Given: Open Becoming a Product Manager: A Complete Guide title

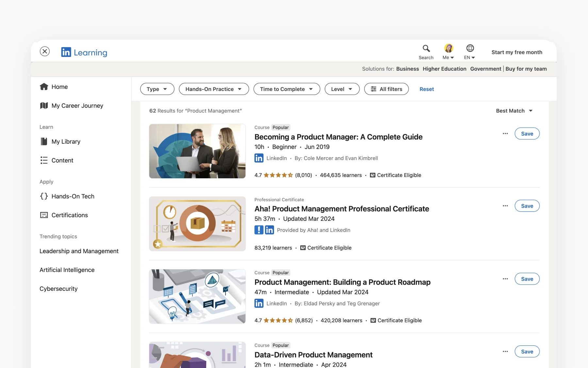Looking at the screenshot, I should pyautogui.click(x=338, y=137).
